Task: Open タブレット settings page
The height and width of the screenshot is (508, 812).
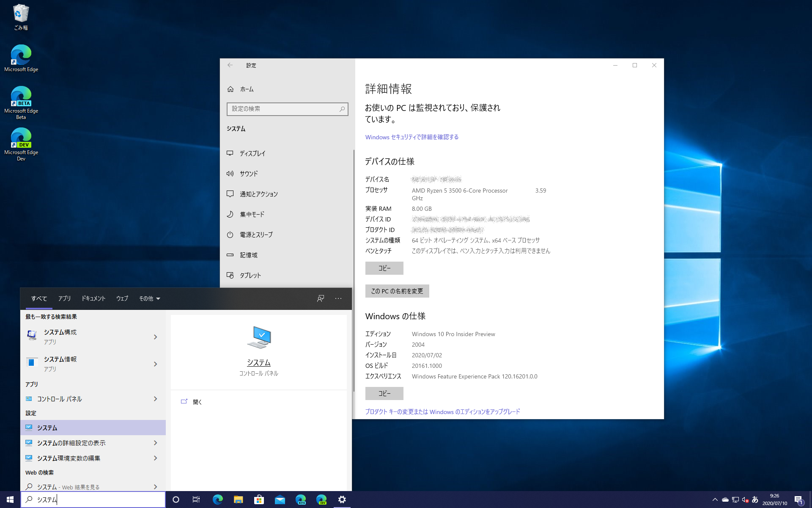Action: pyautogui.click(x=288, y=275)
